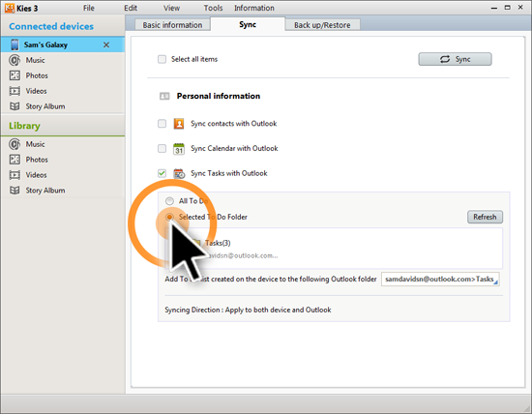Switch to the Back up/Restore tab
This screenshot has width=532, height=414.
(322, 25)
